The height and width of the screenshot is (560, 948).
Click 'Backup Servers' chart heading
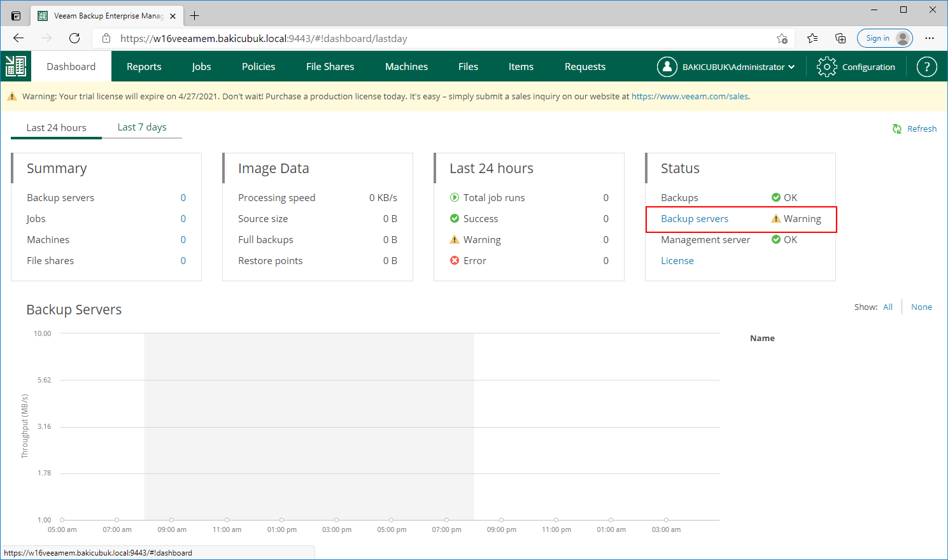click(74, 309)
